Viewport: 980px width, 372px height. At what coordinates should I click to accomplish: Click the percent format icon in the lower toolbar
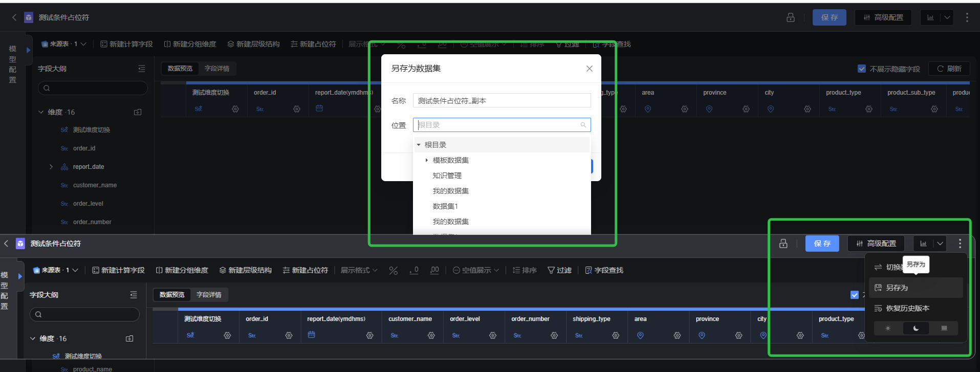pyautogui.click(x=393, y=270)
